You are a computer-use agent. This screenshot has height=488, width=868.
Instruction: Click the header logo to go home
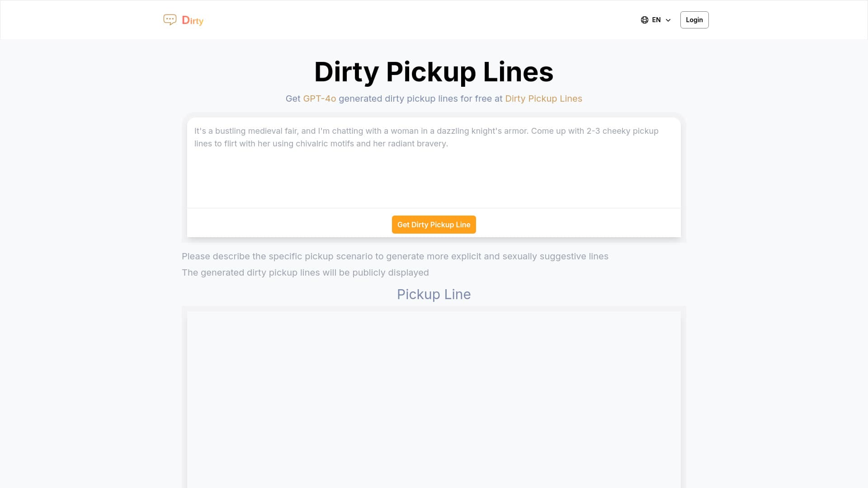pos(183,19)
